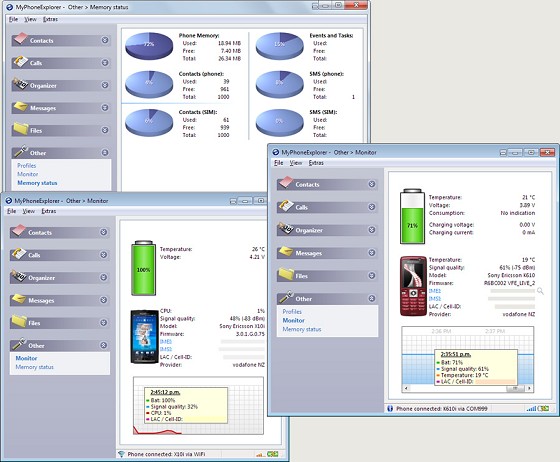Click Files folder icon in Memory status window
560x462 pixels.
20,129
